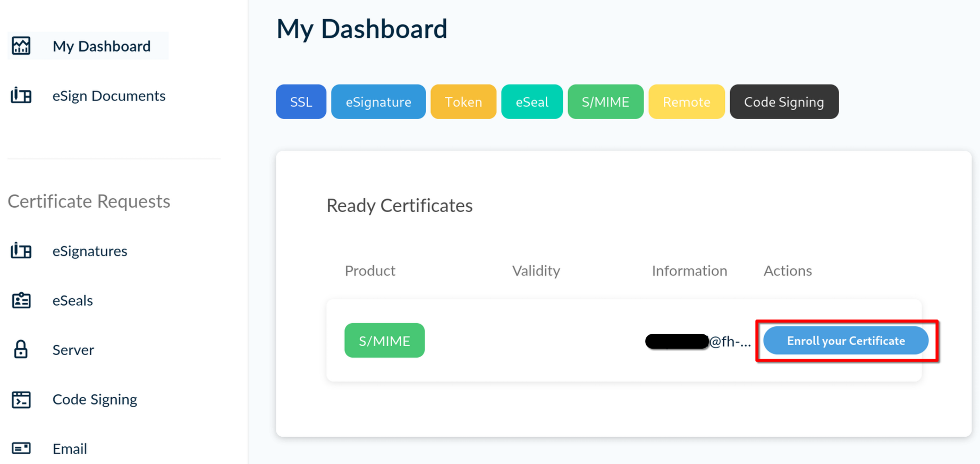Click the Product column header
Image resolution: width=980 pixels, height=464 pixels.
tap(370, 271)
